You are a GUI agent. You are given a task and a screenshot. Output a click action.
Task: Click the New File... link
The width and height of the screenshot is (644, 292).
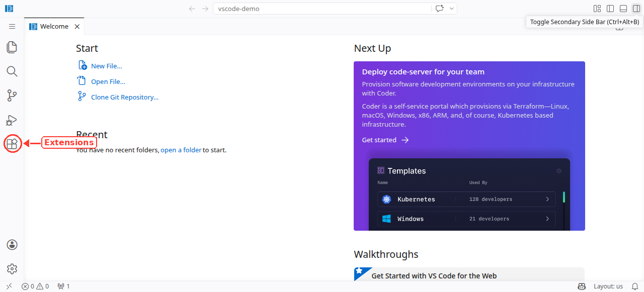pyautogui.click(x=107, y=66)
